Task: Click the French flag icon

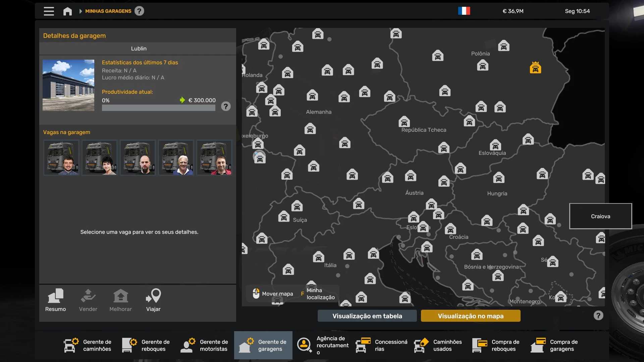Action: click(464, 11)
